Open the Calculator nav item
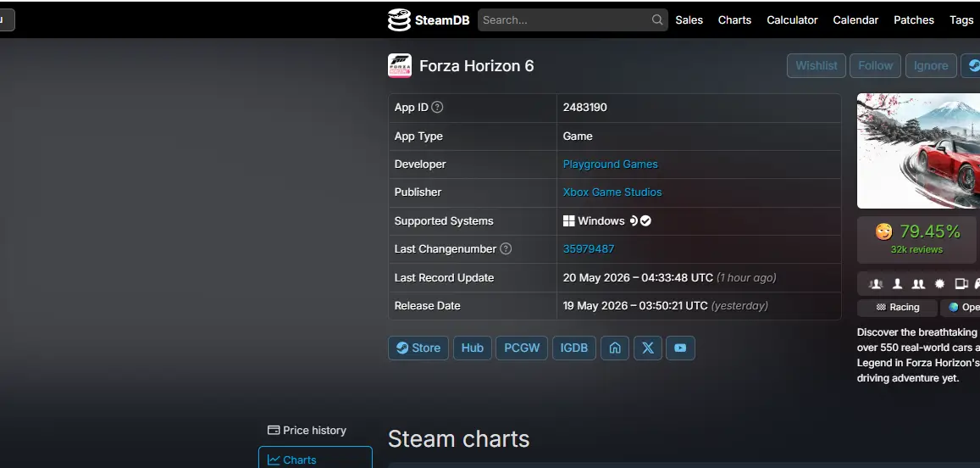The height and width of the screenshot is (468, 980). tap(792, 20)
